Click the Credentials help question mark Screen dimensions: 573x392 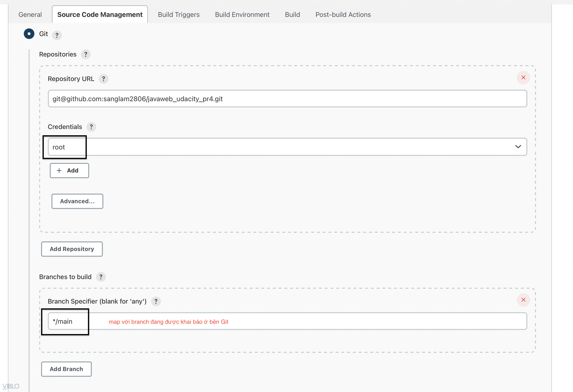(x=91, y=127)
